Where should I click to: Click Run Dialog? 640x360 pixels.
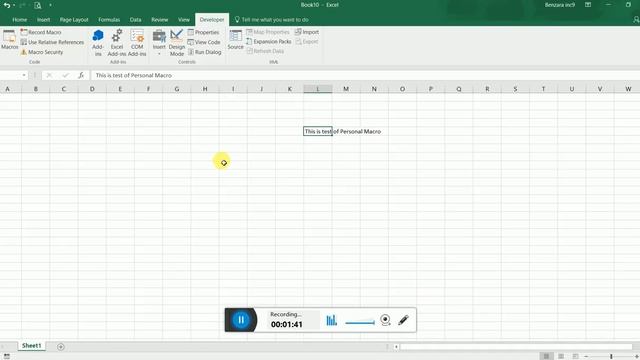click(204, 52)
